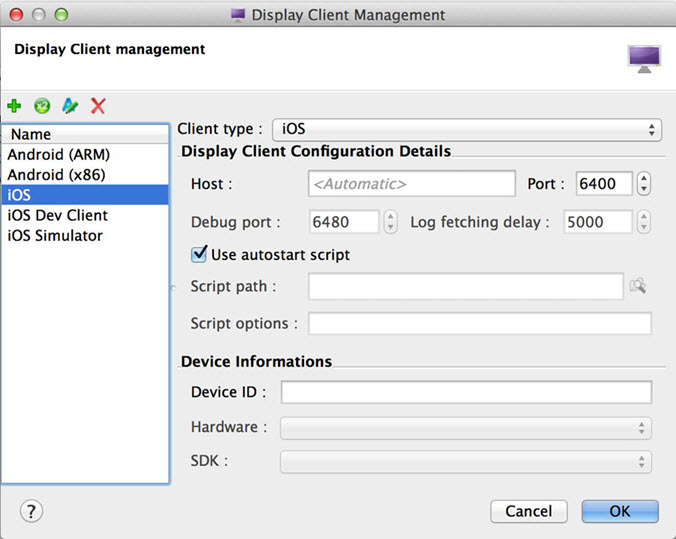
Task: Click the Name column header
Action: [x=85, y=134]
